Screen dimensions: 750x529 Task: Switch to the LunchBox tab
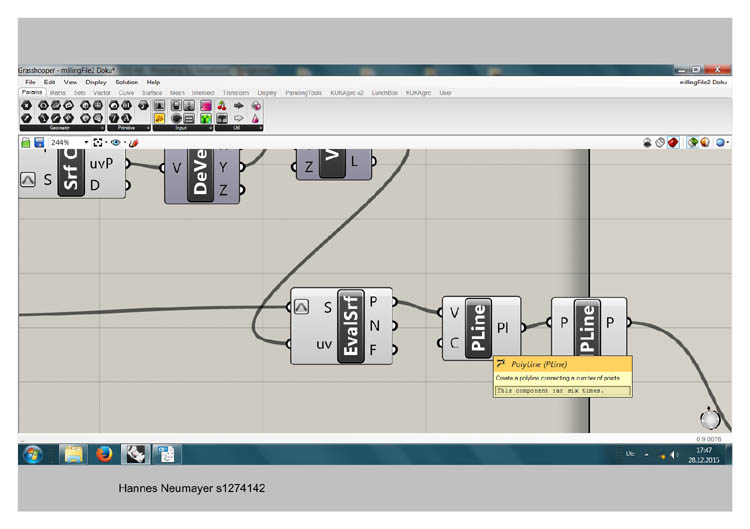(x=385, y=93)
